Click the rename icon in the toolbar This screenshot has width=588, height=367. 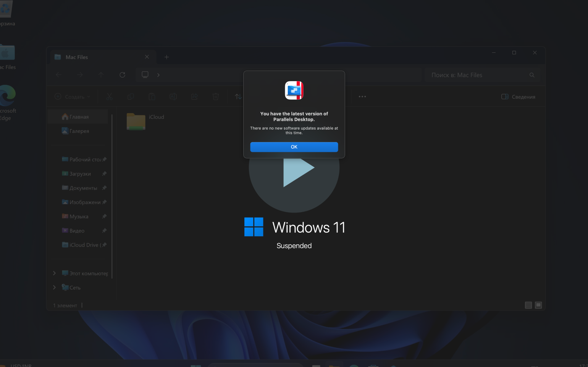tap(173, 97)
